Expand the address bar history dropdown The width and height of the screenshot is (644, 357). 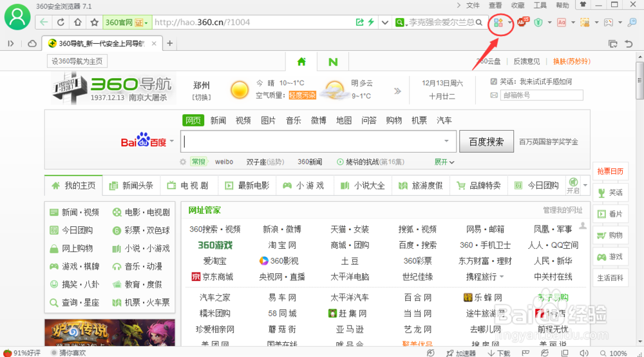click(385, 22)
